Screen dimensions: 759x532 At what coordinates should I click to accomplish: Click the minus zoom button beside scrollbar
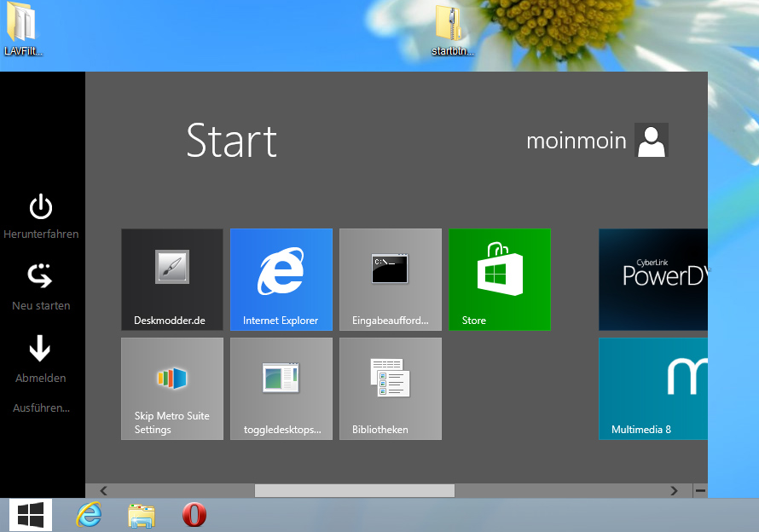coord(700,491)
